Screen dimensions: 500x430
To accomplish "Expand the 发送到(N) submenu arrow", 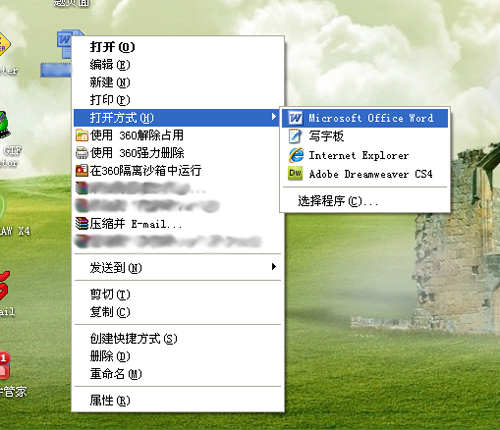I will click(x=274, y=266).
